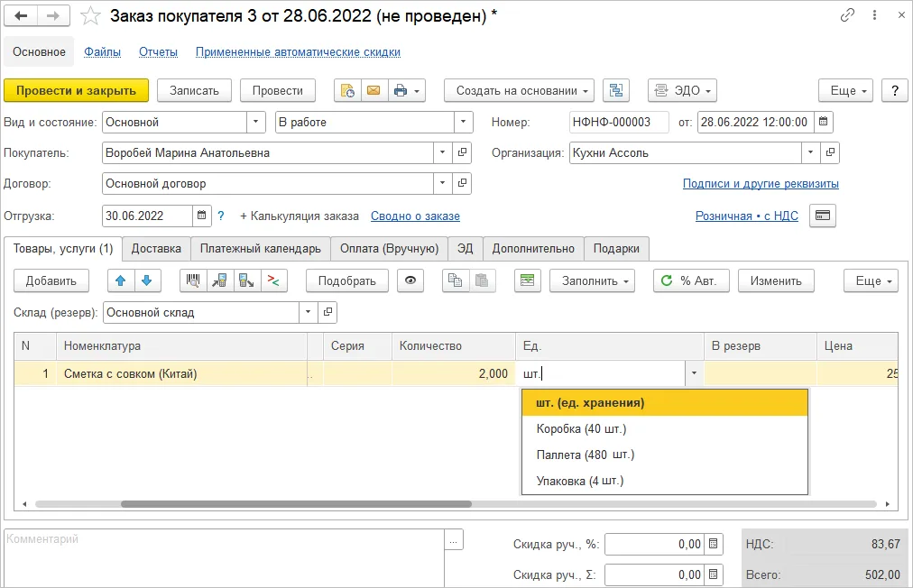Click into the Комментарий field
Screen dimensions: 913x588
pyautogui.click(x=224, y=557)
